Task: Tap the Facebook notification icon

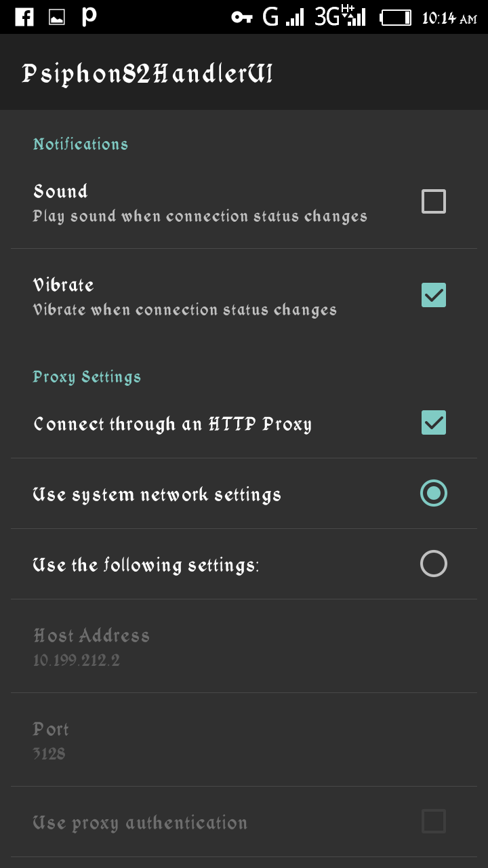Action: click(x=24, y=17)
